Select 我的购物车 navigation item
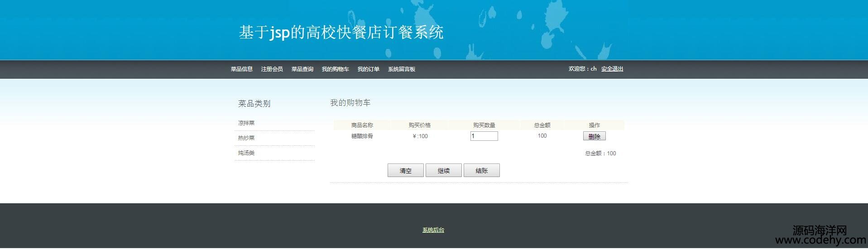 [x=335, y=69]
